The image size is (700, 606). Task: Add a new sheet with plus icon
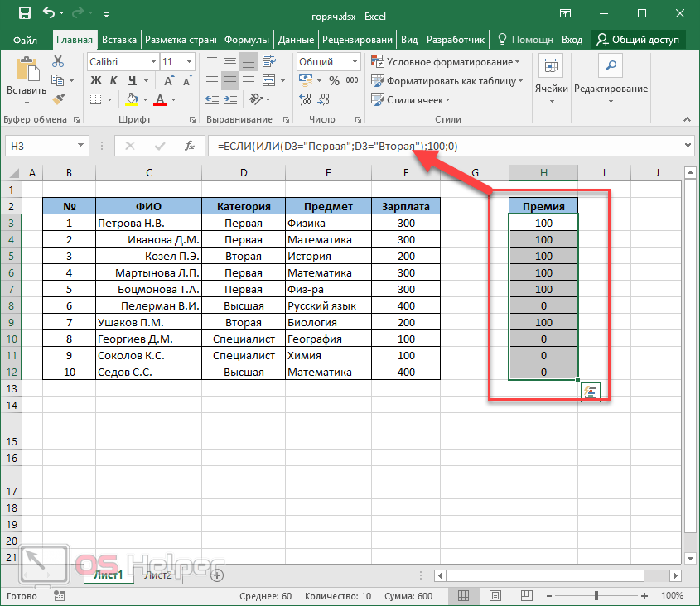217,575
